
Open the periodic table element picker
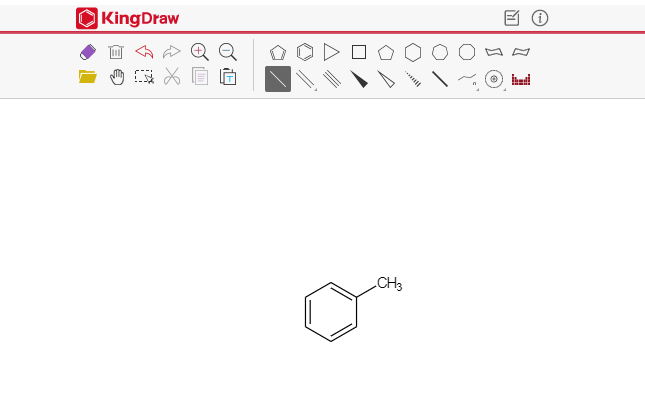click(x=521, y=79)
